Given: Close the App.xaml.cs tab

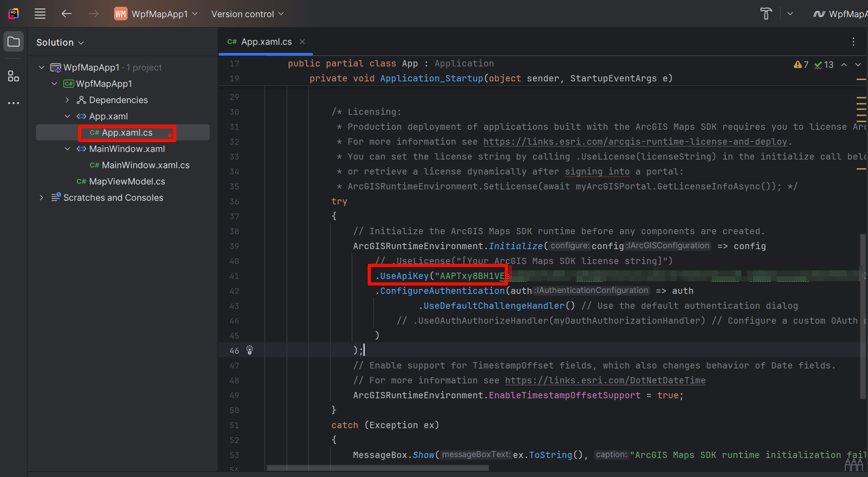Looking at the screenshot, I should pos(302,42).
